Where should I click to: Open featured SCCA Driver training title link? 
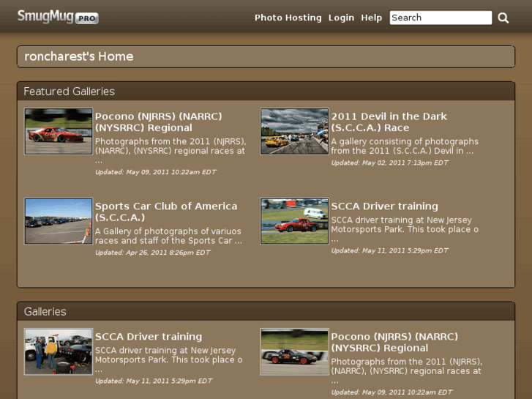384,206
